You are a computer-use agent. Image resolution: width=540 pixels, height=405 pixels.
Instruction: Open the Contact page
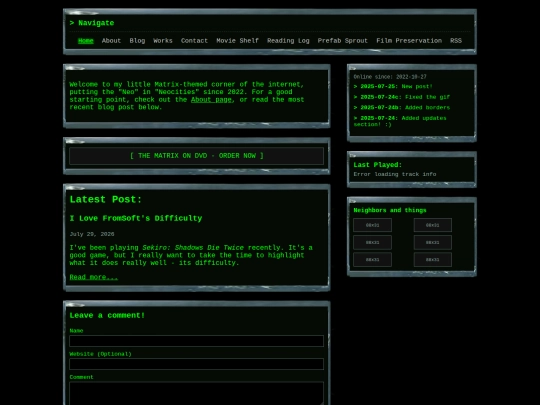coord(194,41)
